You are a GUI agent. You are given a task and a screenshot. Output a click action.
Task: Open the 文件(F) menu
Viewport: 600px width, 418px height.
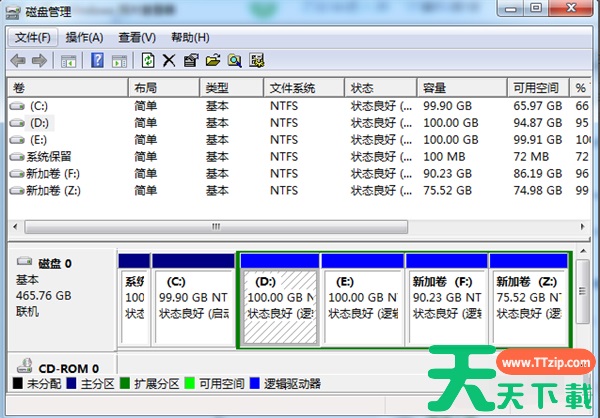(x=32, y=37)
